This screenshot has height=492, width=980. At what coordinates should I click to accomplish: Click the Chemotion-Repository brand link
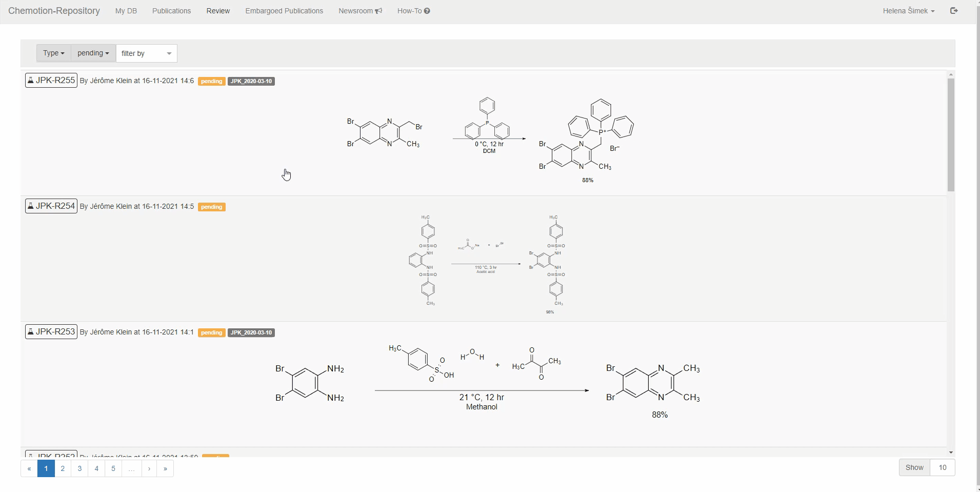(x=54, y=11)
